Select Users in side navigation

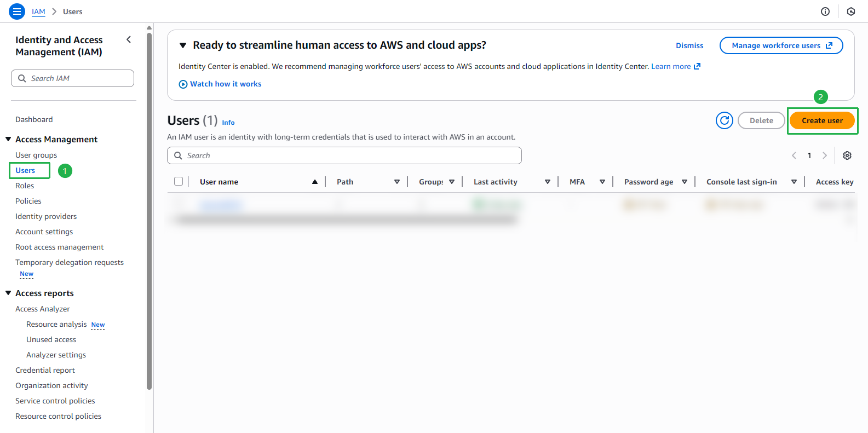25,170
